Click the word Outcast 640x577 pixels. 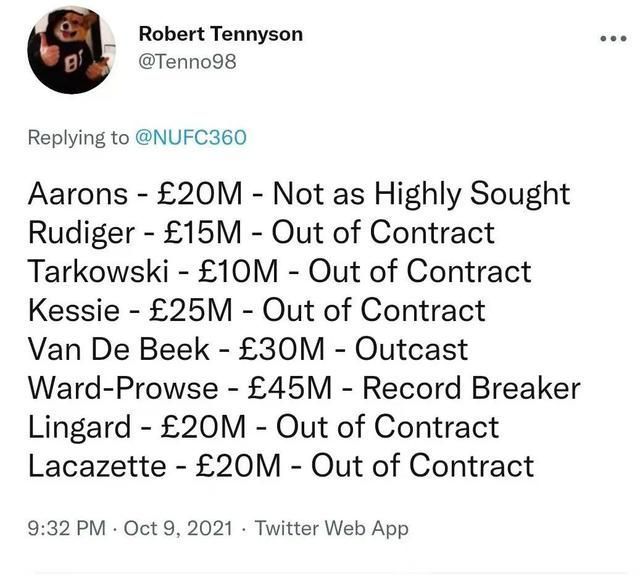click(x=411, y=349)
